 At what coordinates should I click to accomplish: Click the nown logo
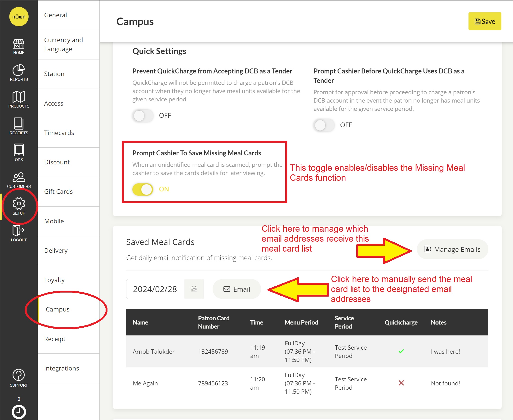19,16
